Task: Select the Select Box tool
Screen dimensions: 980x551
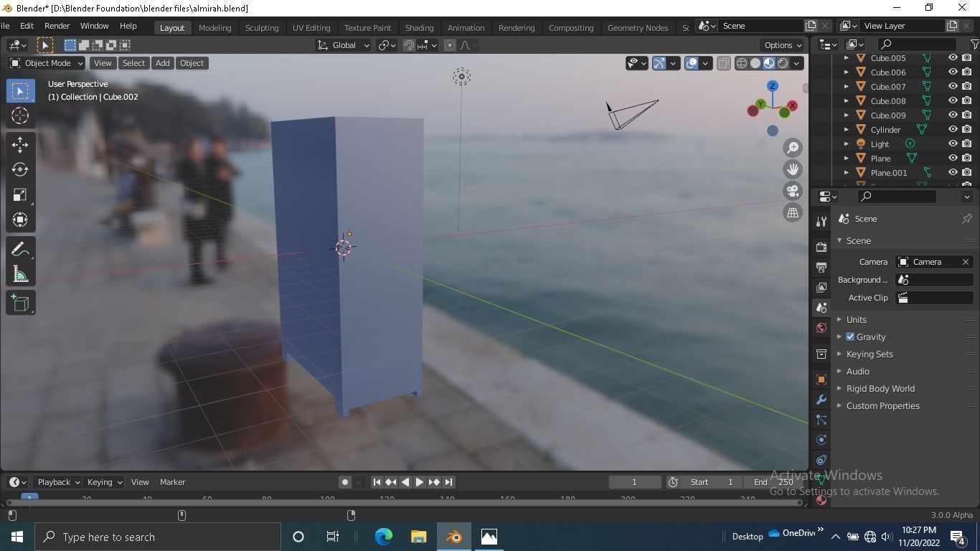Action: coord(20,90)
